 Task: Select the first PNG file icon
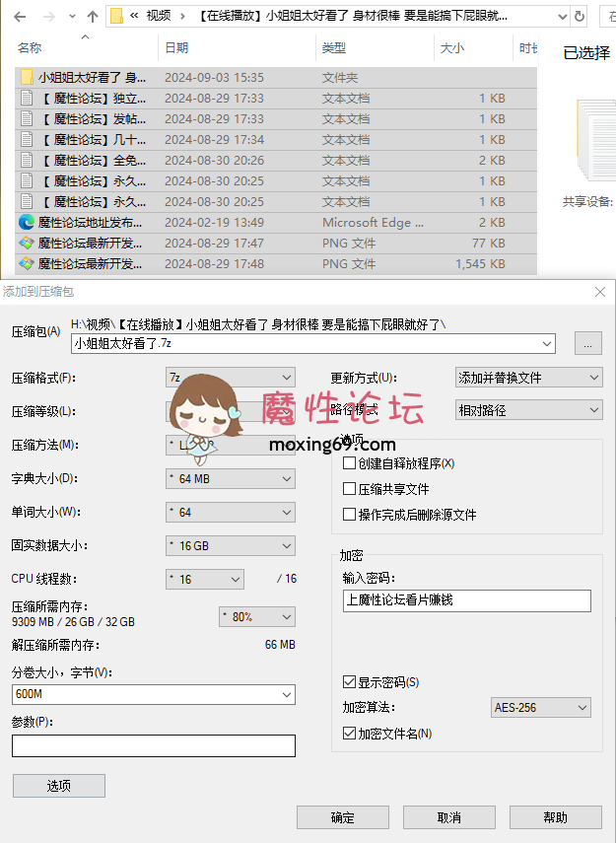(27, 243)
